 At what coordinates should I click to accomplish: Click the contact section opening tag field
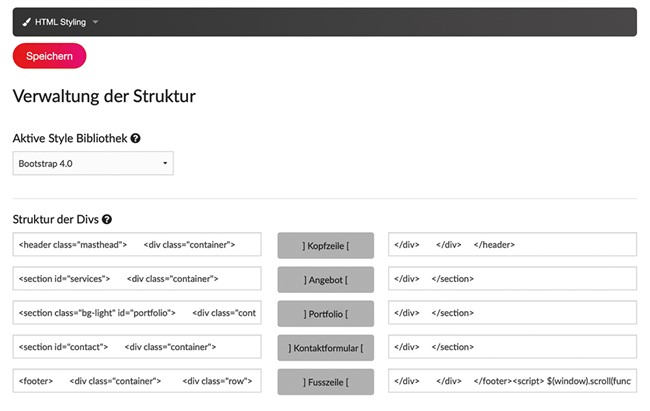137,346
